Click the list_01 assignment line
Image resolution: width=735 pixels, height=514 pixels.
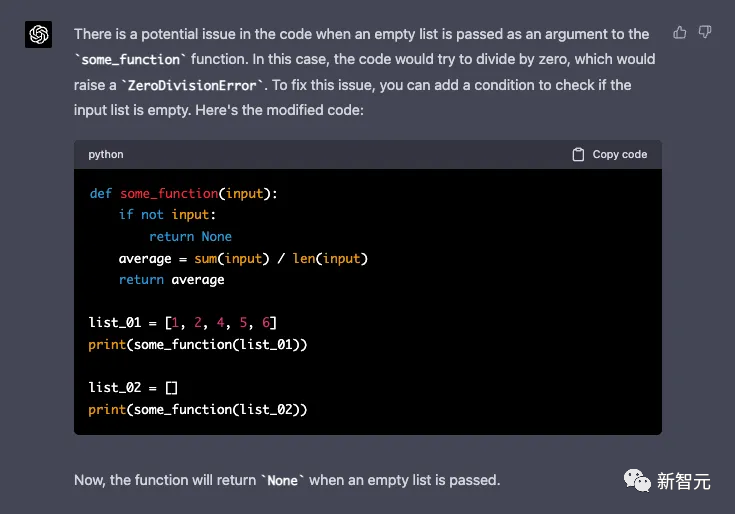(x=182, y=323)
